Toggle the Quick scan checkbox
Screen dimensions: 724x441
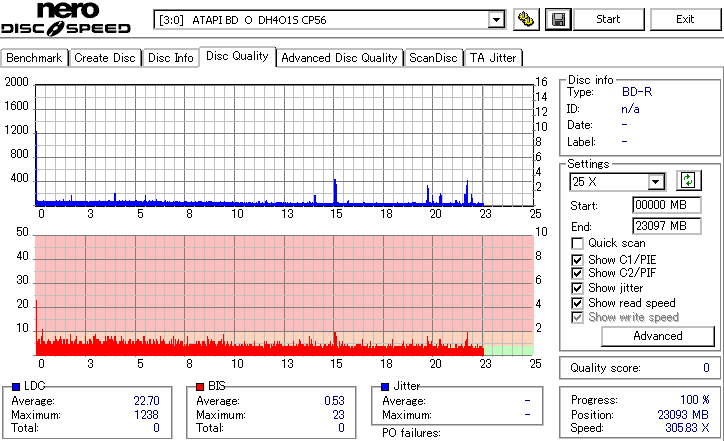click(577, 243)
